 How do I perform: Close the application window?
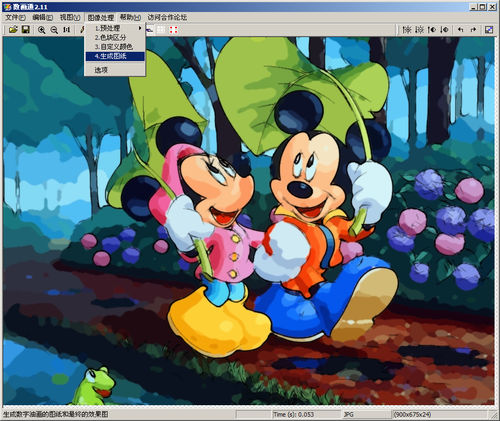492,7
